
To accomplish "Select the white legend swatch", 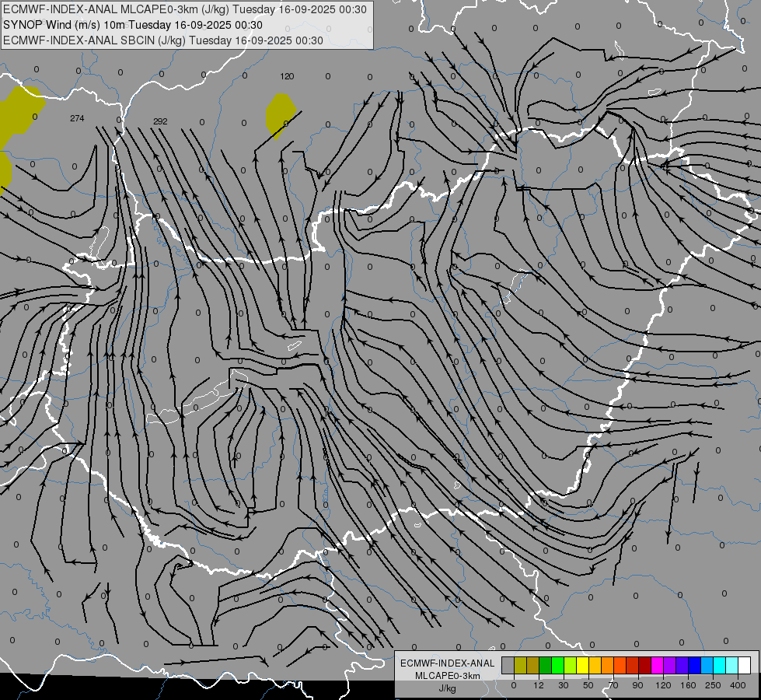I will 745,665.
